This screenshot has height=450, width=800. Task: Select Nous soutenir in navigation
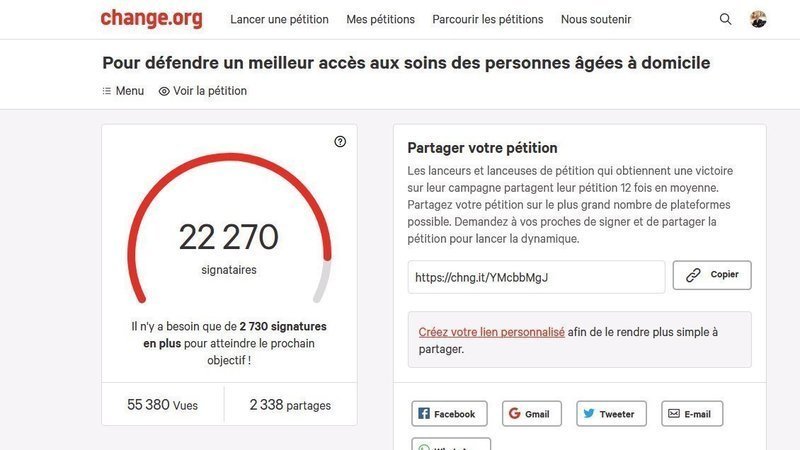coord(596,19)
